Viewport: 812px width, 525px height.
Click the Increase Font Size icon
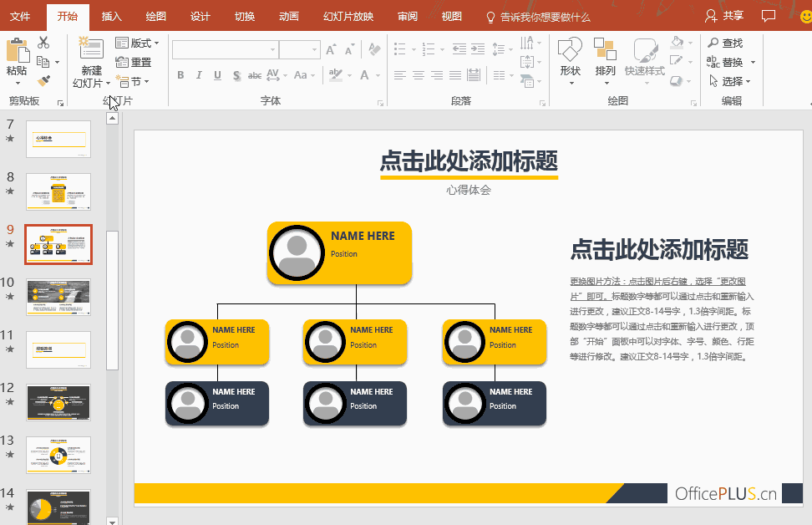(x=331, y=50)
